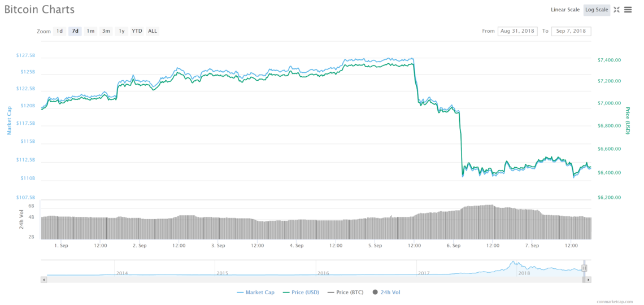Image resolution: width=644 pixels, height=305 pixels.
Task: Click the 2014 label in the navigator timeline
Action: 121,273
